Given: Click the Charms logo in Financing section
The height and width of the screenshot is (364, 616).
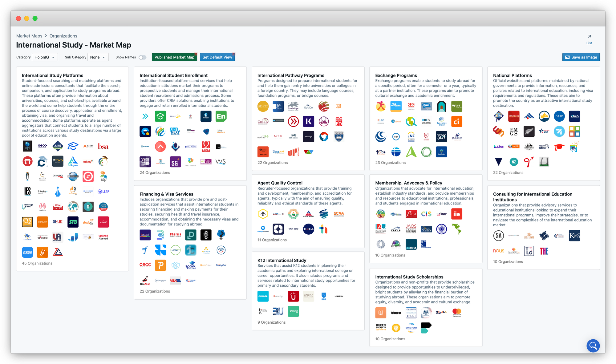Looking at the screenshot, I should pos(176,235).
